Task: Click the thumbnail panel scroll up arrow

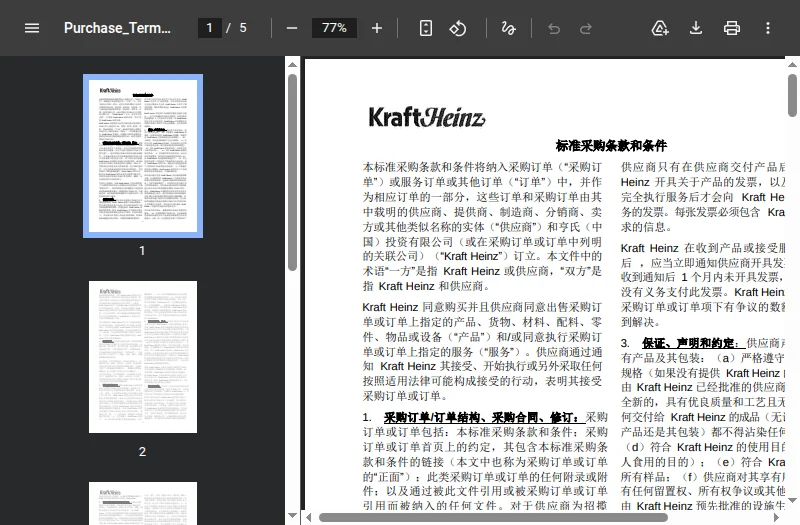Action: pos(292,64)
